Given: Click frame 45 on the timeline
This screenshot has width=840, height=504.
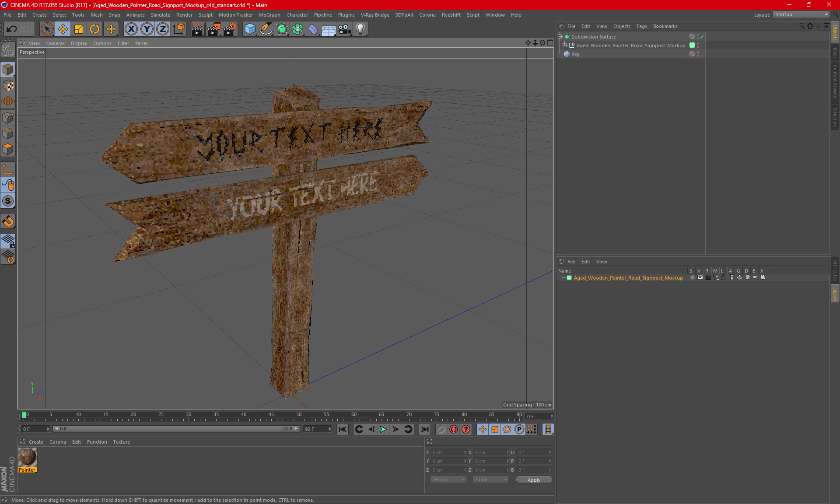Looking at the screenshot, I should (x=271, y=415).
